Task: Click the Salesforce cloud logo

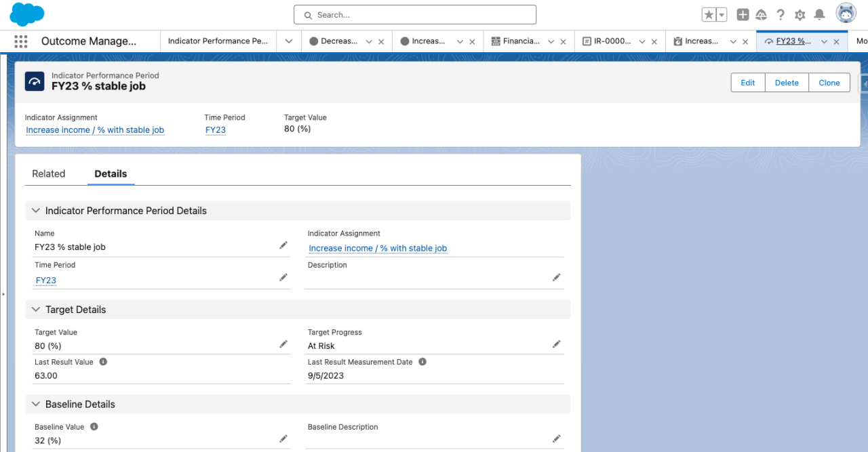Action: tap(27, 14)
